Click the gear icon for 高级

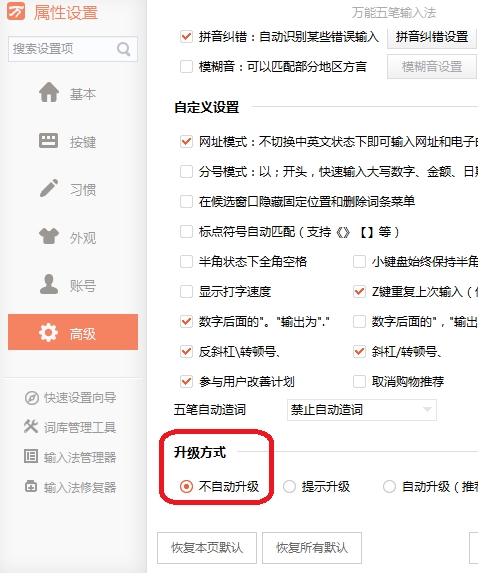coord(48,333)
